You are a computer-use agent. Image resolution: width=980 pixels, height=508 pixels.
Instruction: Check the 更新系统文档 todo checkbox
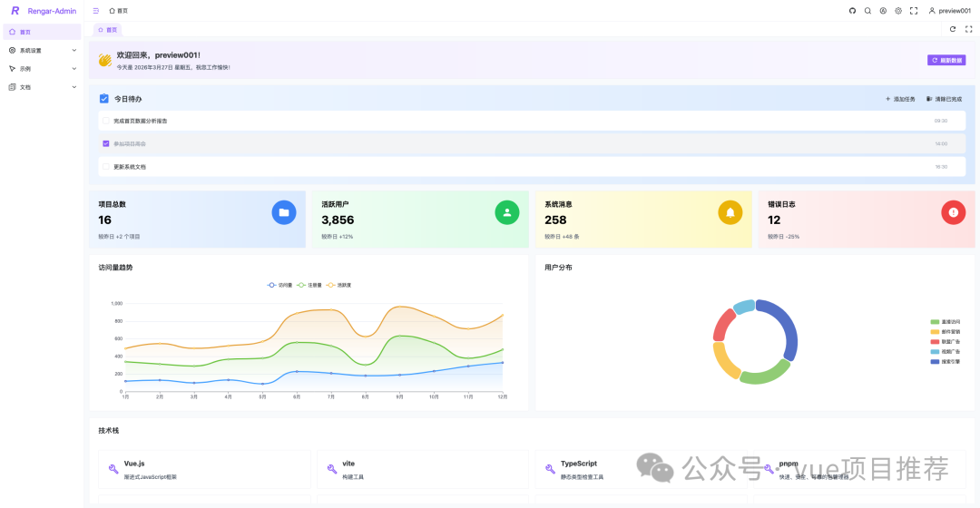click(105, 167)
